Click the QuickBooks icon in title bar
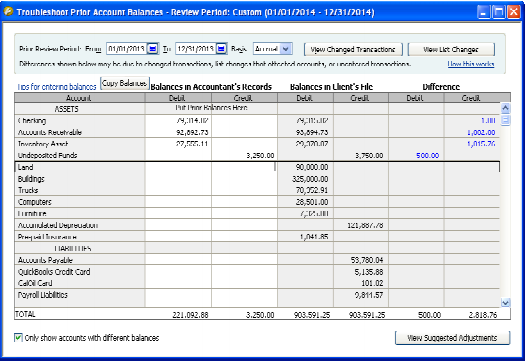This screenshot has height=362, width=525. [8, 12]
